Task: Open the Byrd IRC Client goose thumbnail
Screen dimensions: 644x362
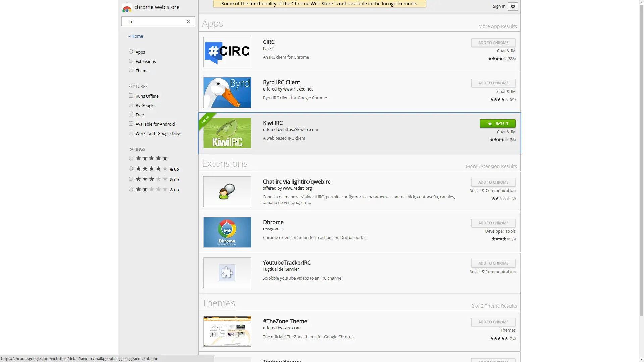Action: (x=227, y=93)
